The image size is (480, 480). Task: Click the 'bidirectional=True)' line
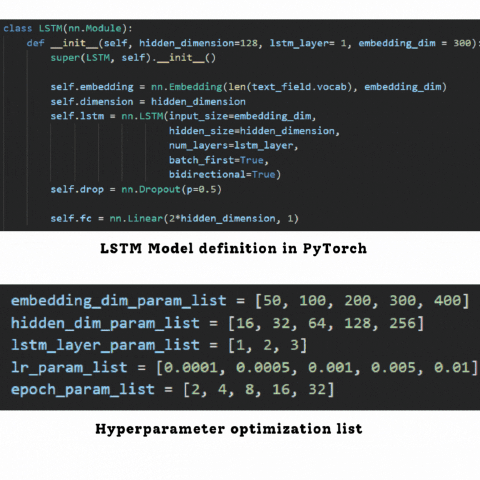pyautogui.click(x=225, y=174)
